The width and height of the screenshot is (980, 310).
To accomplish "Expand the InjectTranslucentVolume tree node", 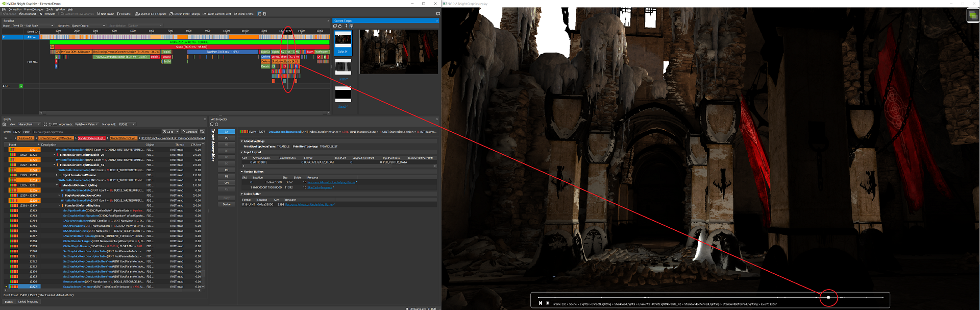I will pyautogui.click(x=57, y=175).
